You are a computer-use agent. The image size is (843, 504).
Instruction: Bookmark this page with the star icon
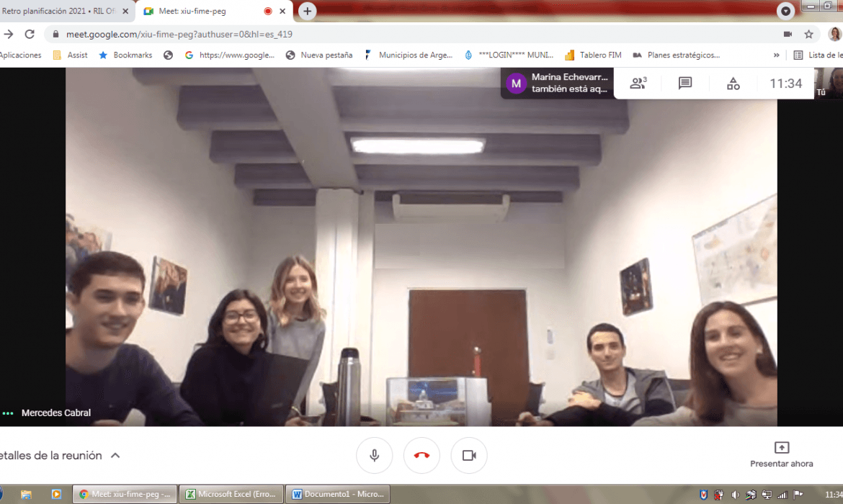(808, 34)
